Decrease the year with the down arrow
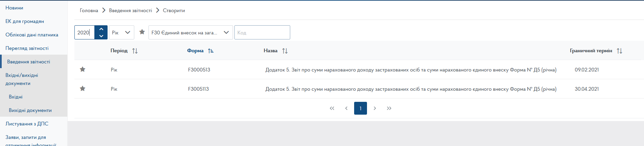644x146 pixels. 101,36
